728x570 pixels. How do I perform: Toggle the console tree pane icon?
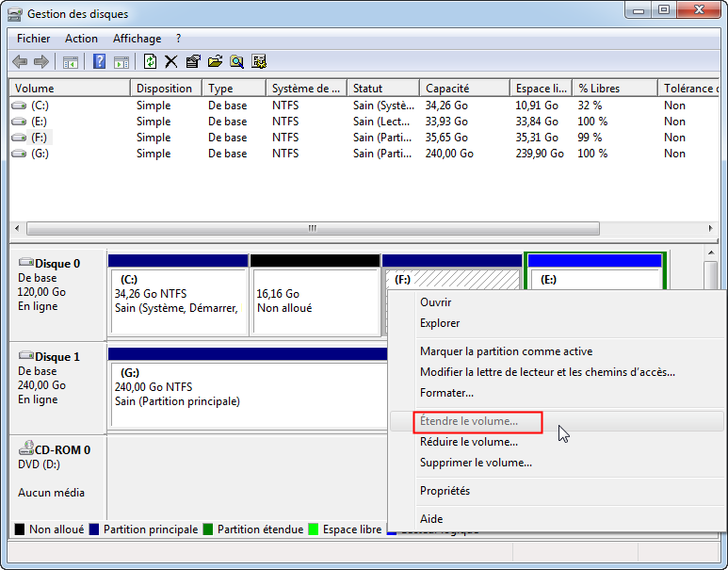[70, 62]
